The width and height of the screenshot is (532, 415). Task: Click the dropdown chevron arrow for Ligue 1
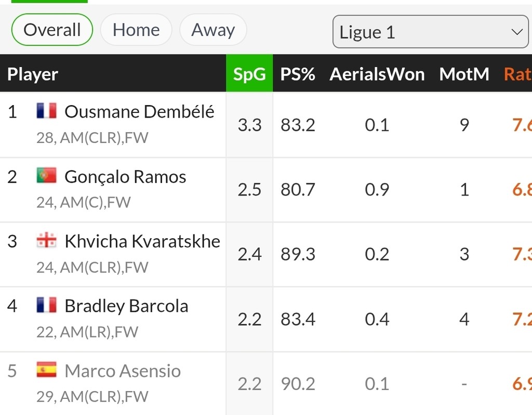point(517,32)
